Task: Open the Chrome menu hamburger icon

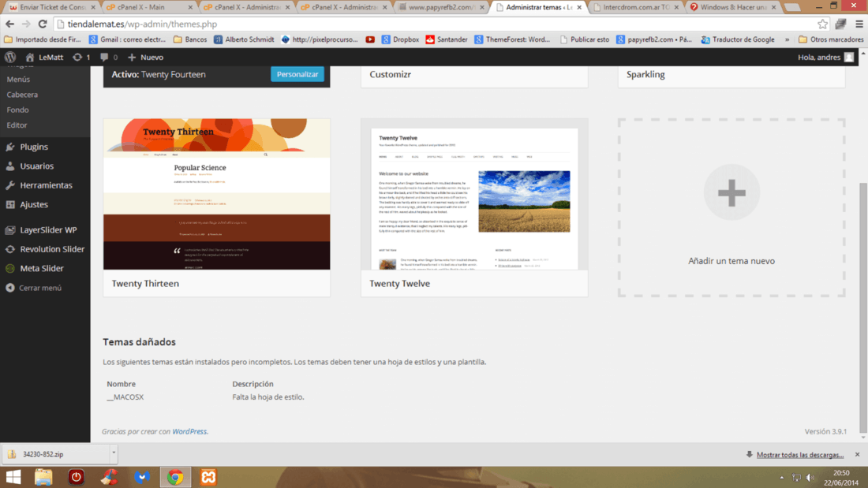Action: [x=859, y=24]
